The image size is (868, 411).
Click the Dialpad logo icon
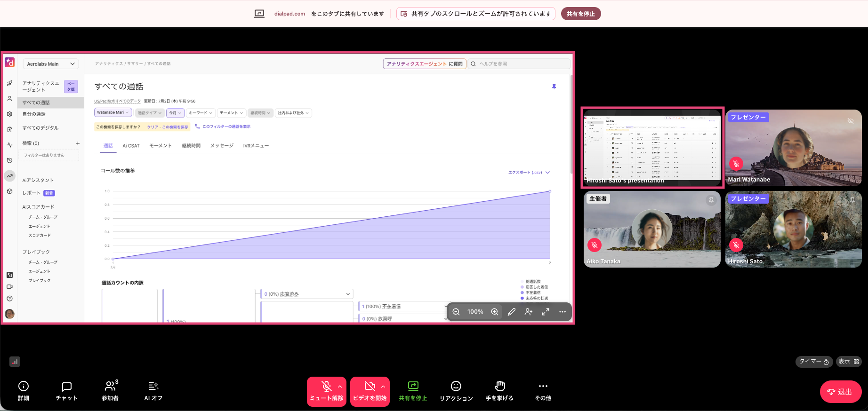[x=9, y=62]
